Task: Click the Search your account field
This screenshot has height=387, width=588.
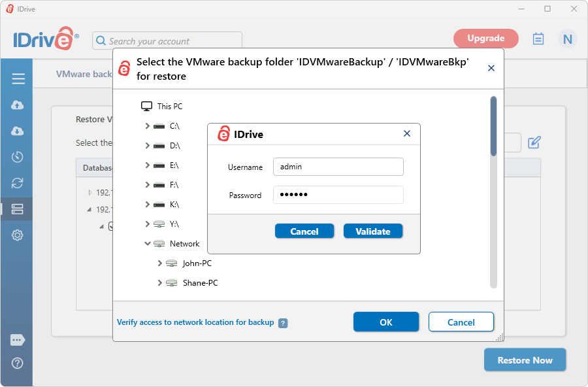Action: coord(167,41)
